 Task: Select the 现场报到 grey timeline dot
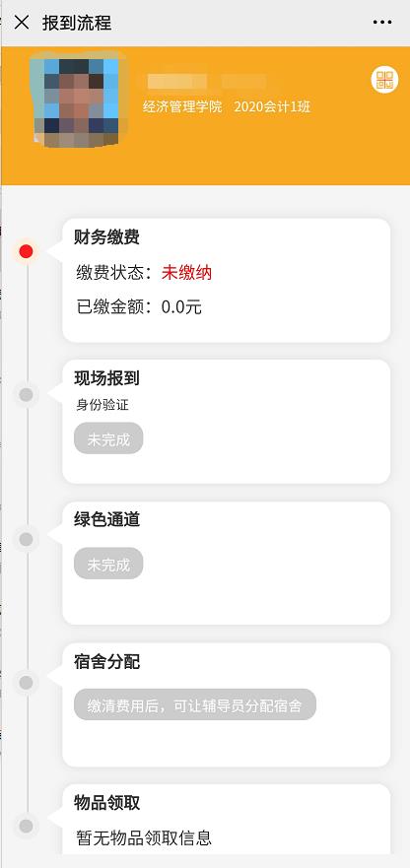coord(26,395)
